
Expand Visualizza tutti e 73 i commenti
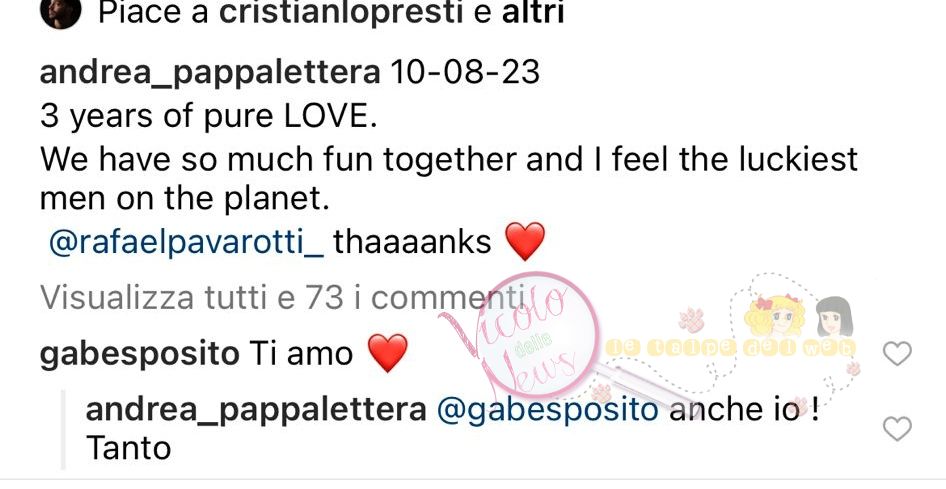click(281, 297)
